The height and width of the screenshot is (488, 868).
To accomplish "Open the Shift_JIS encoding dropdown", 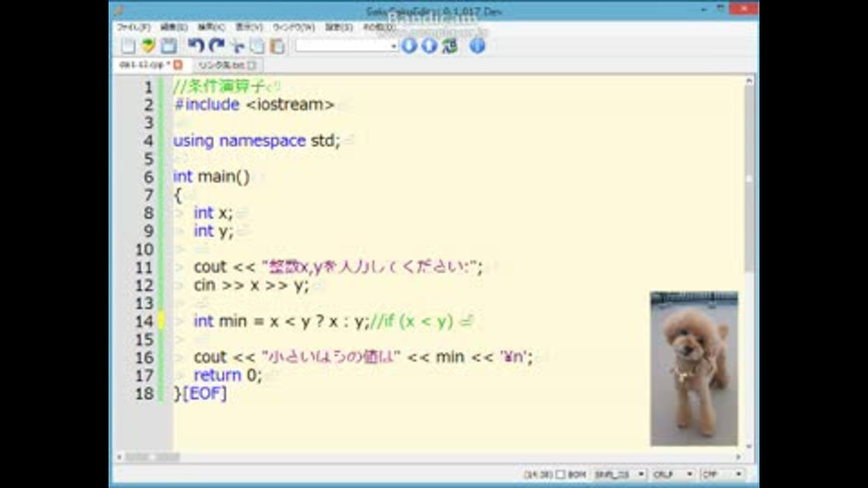I will coord(619,474).
